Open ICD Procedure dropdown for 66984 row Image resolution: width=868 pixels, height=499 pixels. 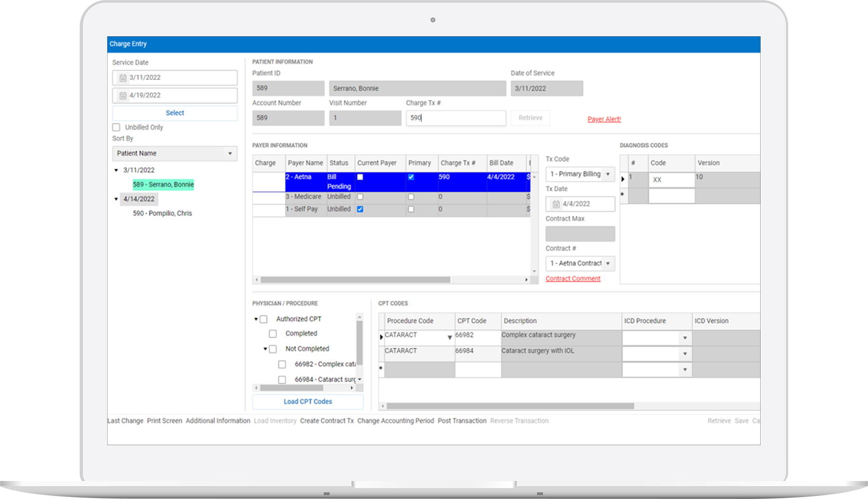click(x=685, y=354)
